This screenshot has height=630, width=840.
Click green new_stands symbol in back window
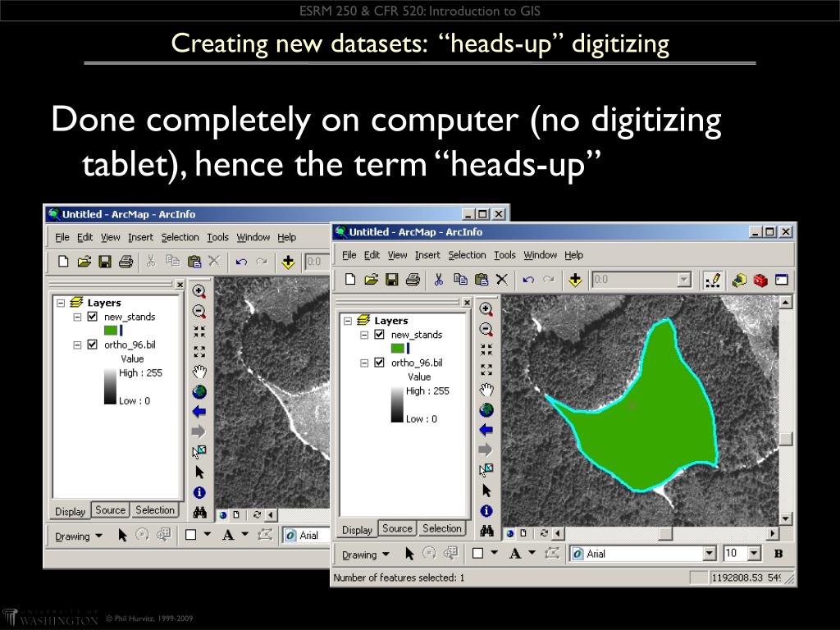click(111, 331)
